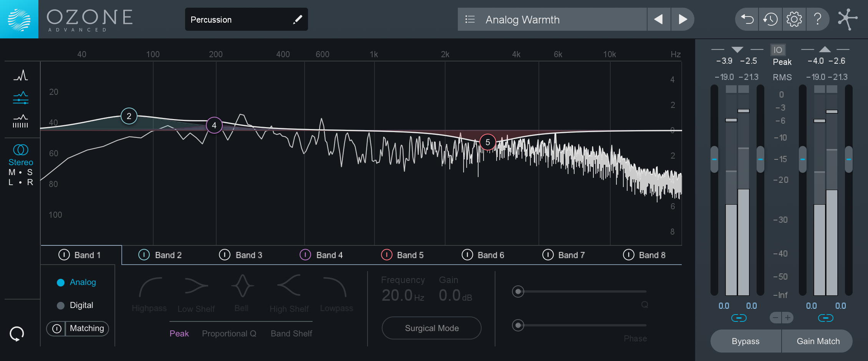Select Band Shelf bell type
This screenshot has width=868, height=361.
292,333
